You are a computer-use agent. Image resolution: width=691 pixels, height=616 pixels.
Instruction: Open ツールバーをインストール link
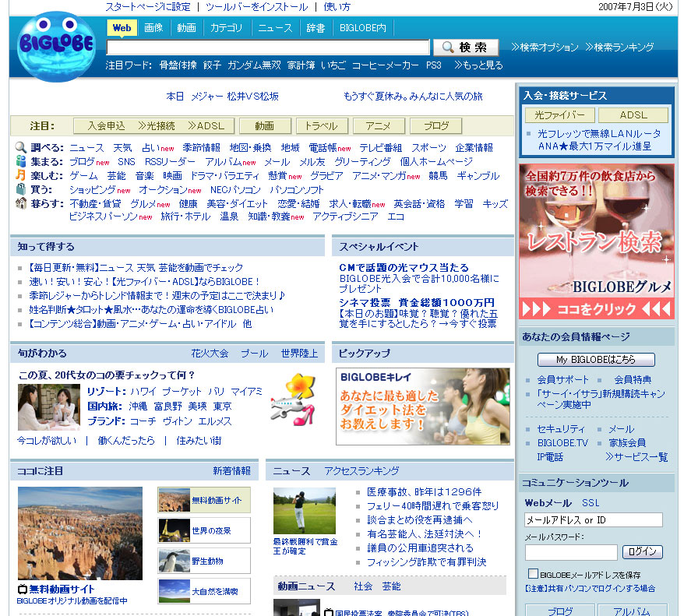[x=257, y=6]
